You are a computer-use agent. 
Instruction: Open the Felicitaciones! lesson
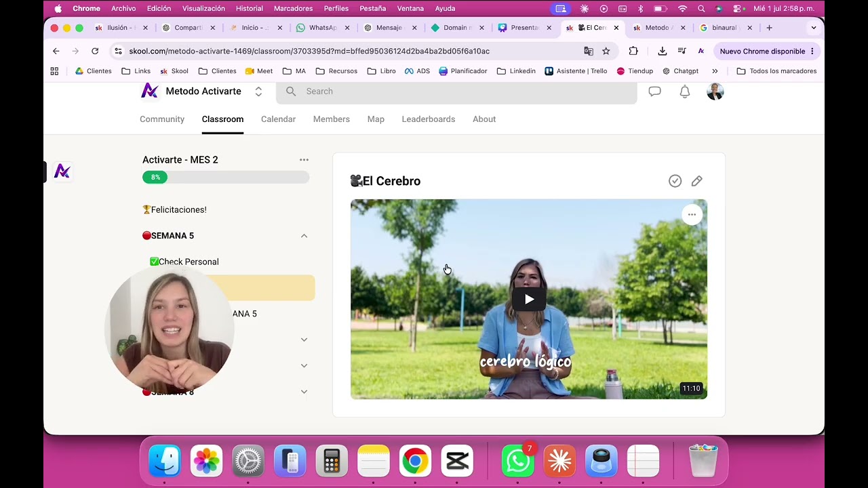pos(174,209)
